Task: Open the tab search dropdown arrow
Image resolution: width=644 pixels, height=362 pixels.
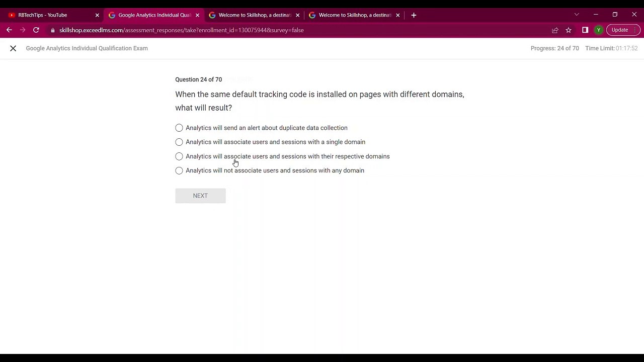Action: click(x=577, y=15)
